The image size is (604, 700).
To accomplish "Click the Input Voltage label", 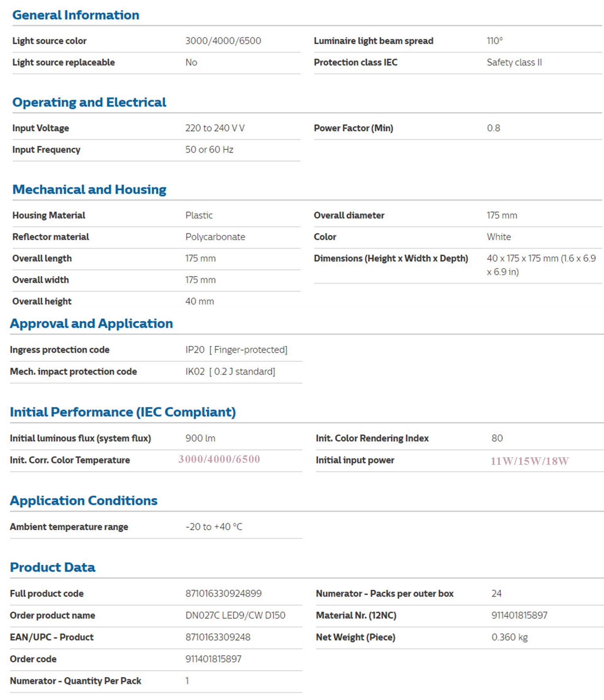I will [x=40, y=128].
